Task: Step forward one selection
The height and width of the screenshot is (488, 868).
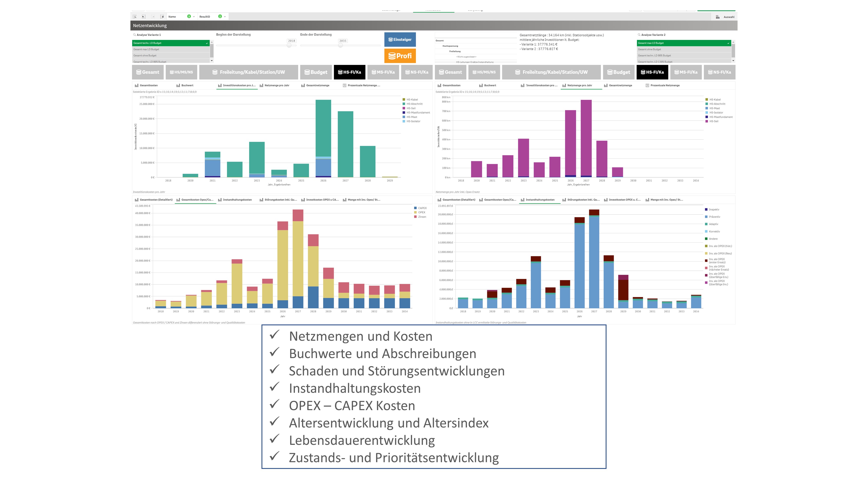Action: coord(153,16)
